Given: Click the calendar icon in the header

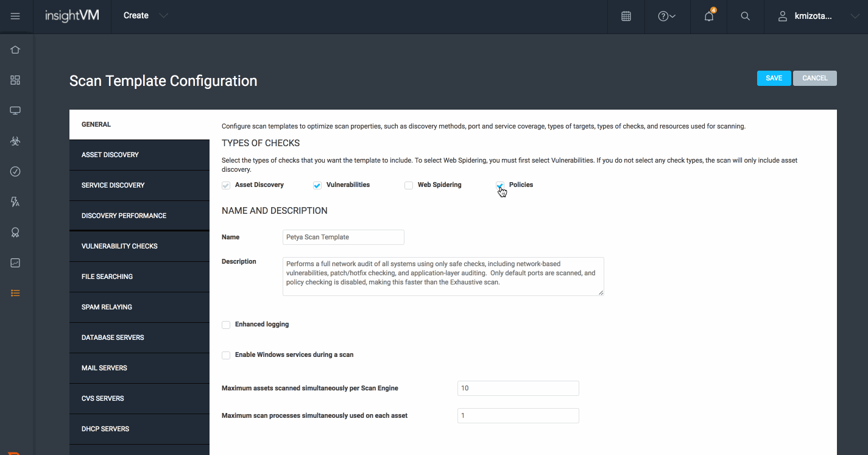Looking at the screenshot, I should [626, 16].
